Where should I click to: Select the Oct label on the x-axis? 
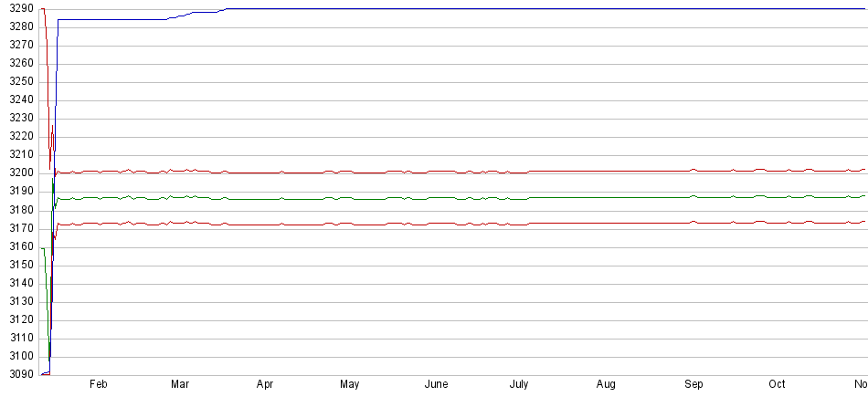click(777, 385)
